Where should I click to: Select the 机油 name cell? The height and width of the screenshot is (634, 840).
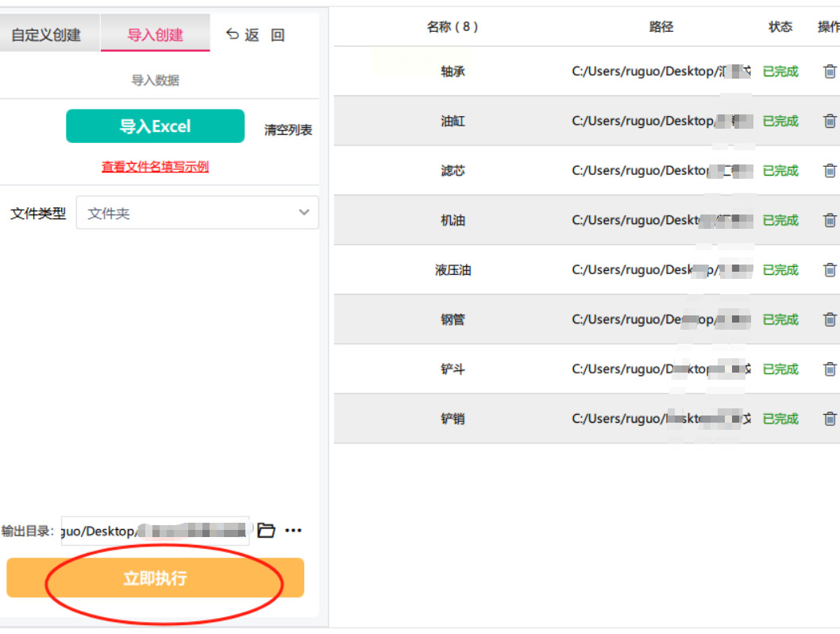(x=453, y=220)
